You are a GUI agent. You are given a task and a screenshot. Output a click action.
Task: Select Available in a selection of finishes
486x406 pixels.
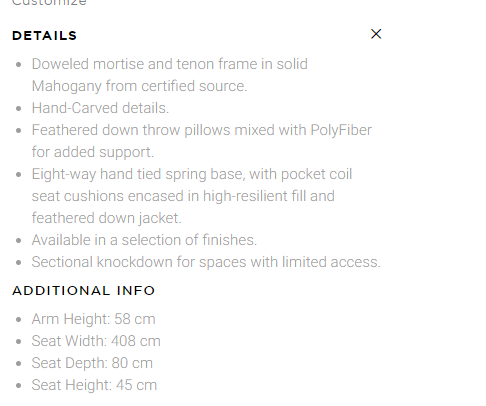pos(144,240)
